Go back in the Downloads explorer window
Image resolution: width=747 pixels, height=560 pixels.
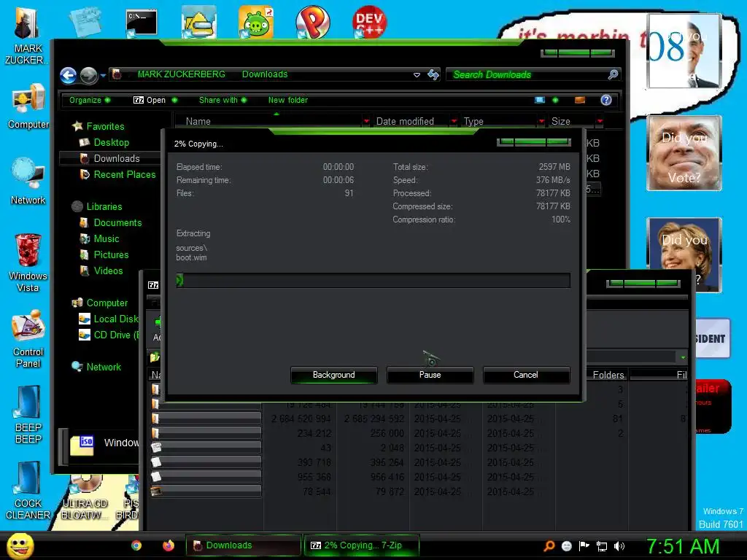(68, 75)
